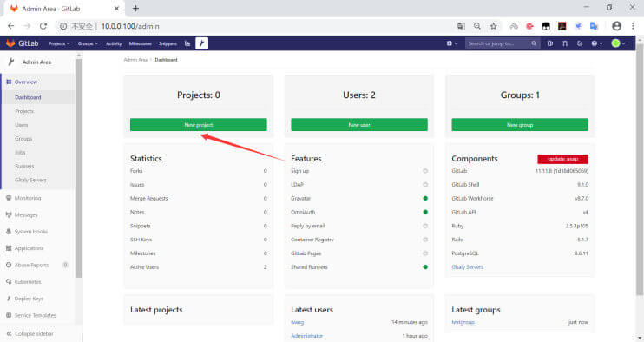Open Users in the sidebar
Image resolution: width=644 pixels, height=342 pixels.
click(22, 125)
